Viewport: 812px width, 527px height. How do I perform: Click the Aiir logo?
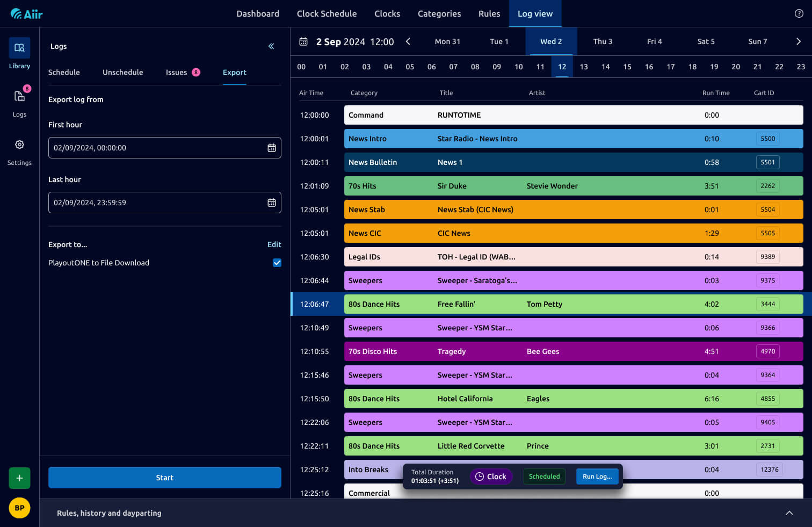point(26,14)
